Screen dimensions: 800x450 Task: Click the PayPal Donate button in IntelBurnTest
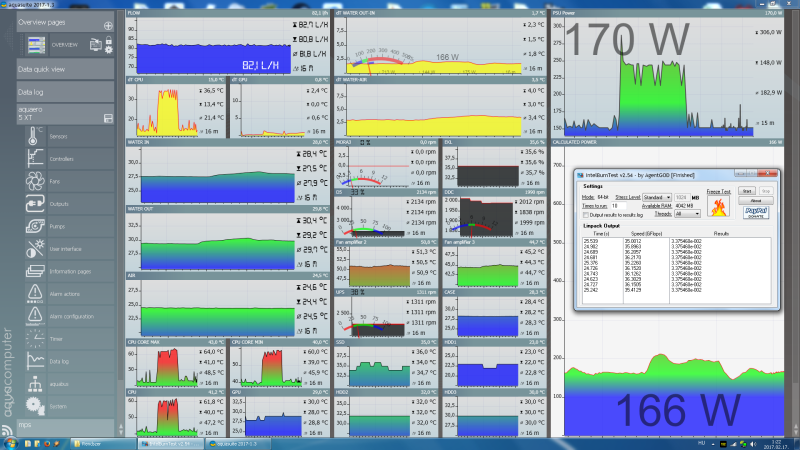click(x=756, y=212)
